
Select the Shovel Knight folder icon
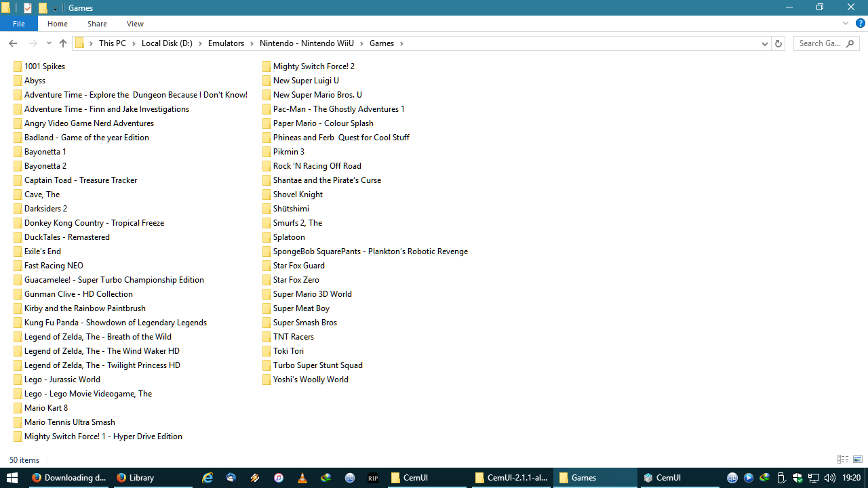(x=267, y=195)
